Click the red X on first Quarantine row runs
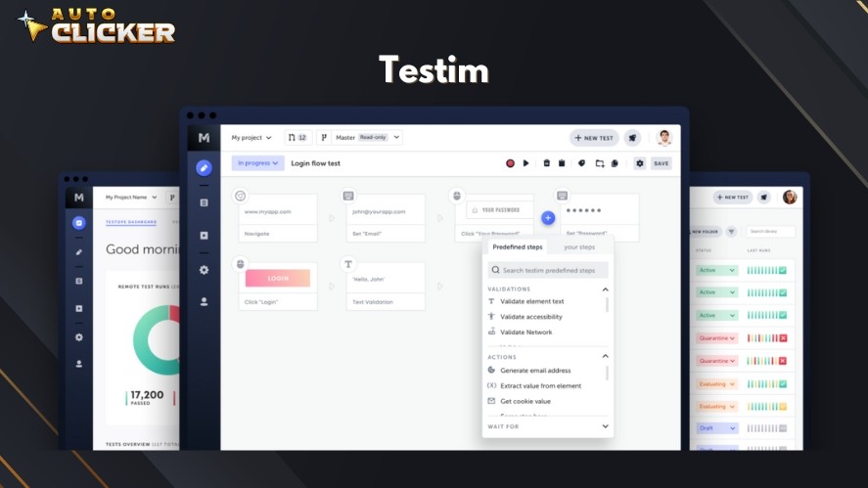 click(783, 338)
